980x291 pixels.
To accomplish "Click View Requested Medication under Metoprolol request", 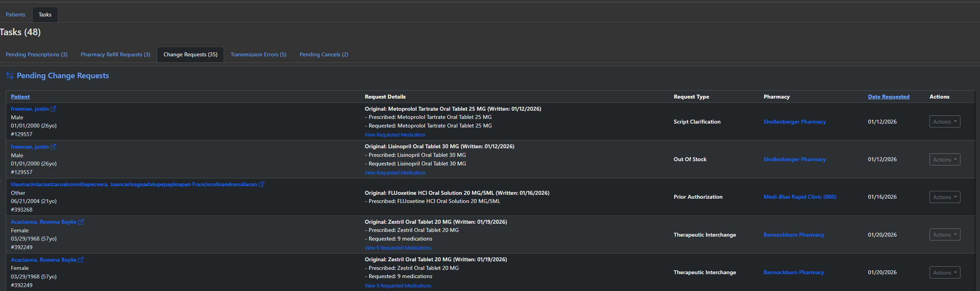I will (395, 135).
